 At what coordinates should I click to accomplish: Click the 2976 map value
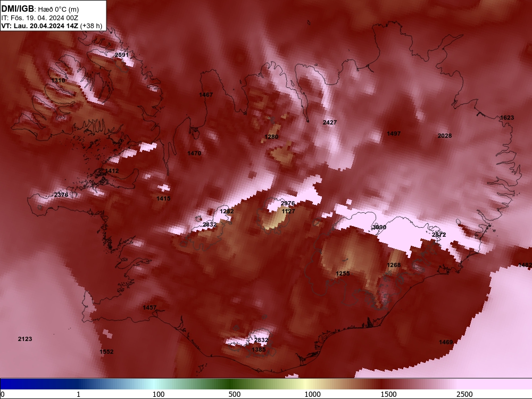[288, 203]
